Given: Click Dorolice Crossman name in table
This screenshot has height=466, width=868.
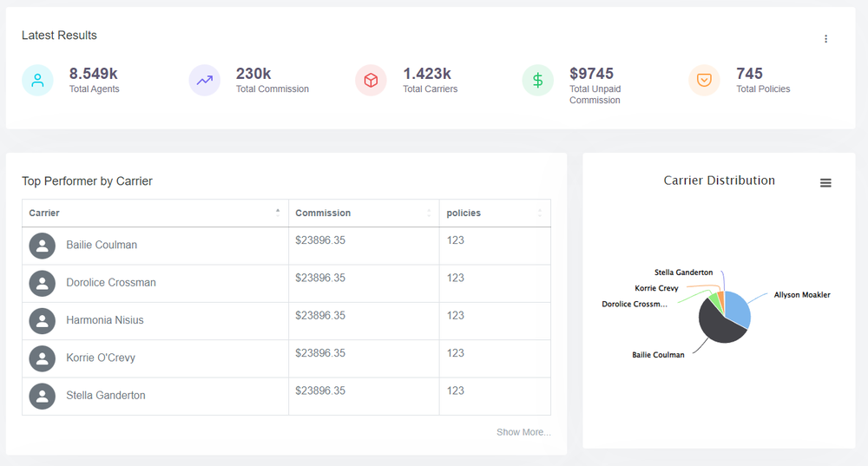Looking at the screenshot, I should click(111, 282).
